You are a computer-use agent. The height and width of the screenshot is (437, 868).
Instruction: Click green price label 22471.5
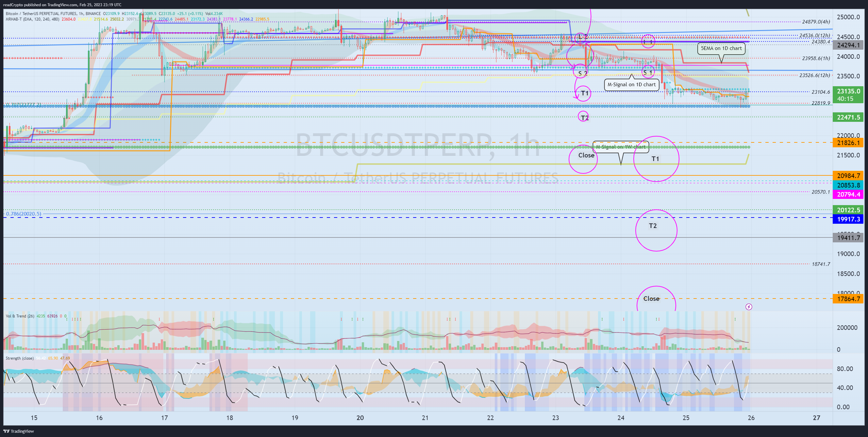tap(848, 117)
